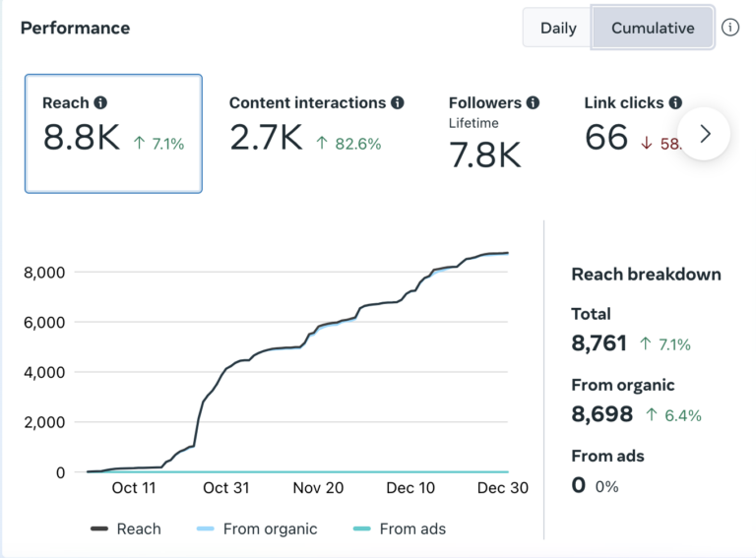756x558 pixels.
Task: Select the Cumulative view toggle
Action: [x=653, y=28]
